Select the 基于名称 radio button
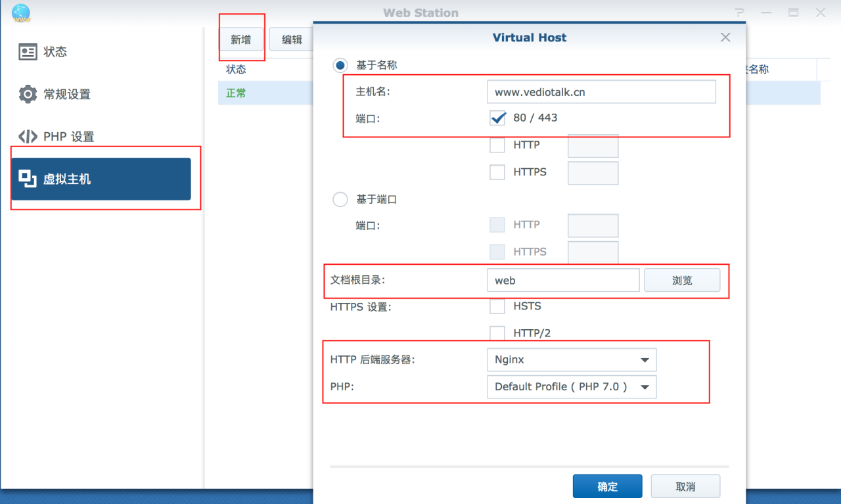The height and width of the screenshot is (504, 841). tap(340, 65)
